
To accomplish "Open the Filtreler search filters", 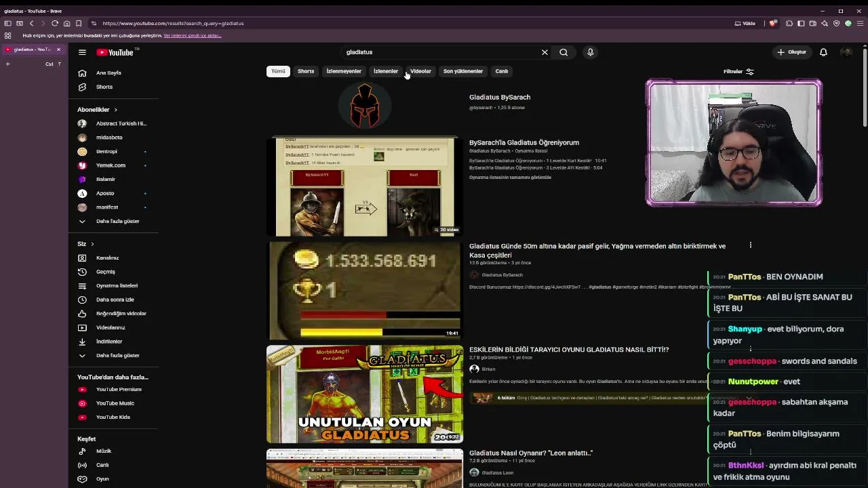I will (x=738, y=71).
